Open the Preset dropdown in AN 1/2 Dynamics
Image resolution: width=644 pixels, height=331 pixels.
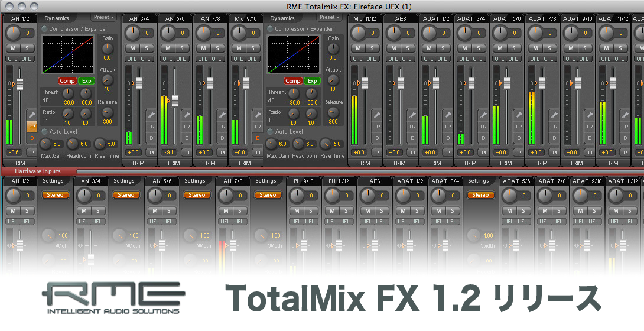pos(104,17)
